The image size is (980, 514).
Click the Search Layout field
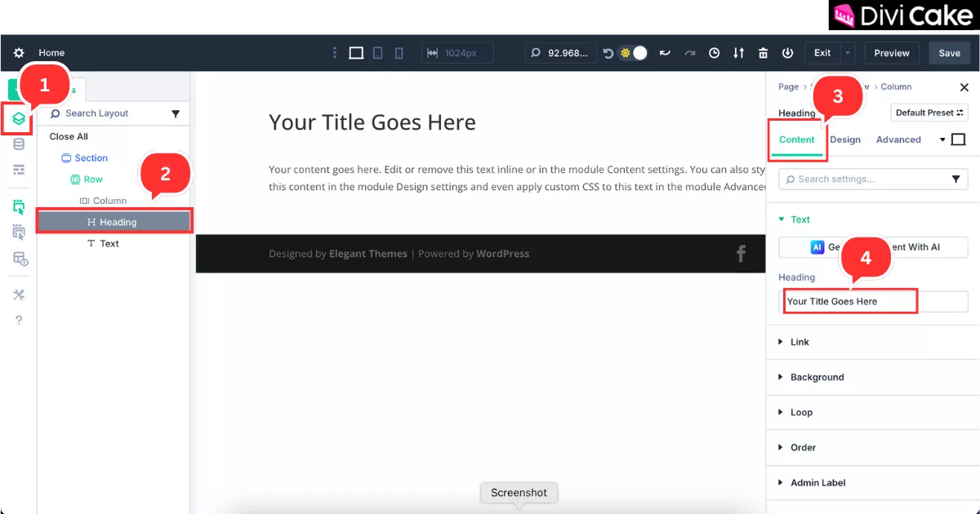pos(113,113)
